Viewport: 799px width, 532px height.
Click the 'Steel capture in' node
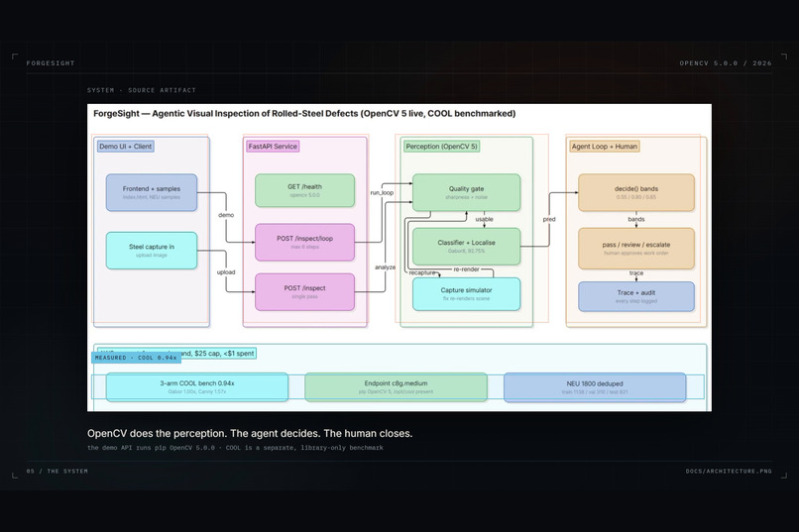point(152,251)
